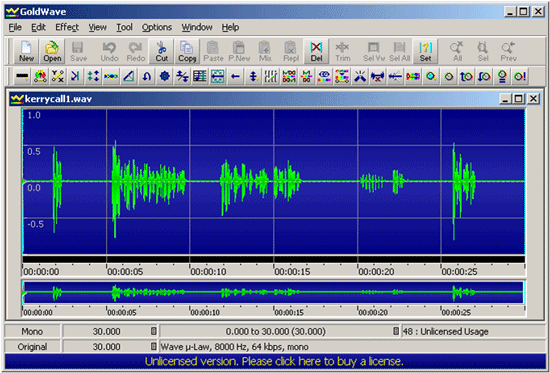Open a sound file with Open button
Image resolution: width=550 pixels, height=373 pixels.
click(x=52, y=51)
